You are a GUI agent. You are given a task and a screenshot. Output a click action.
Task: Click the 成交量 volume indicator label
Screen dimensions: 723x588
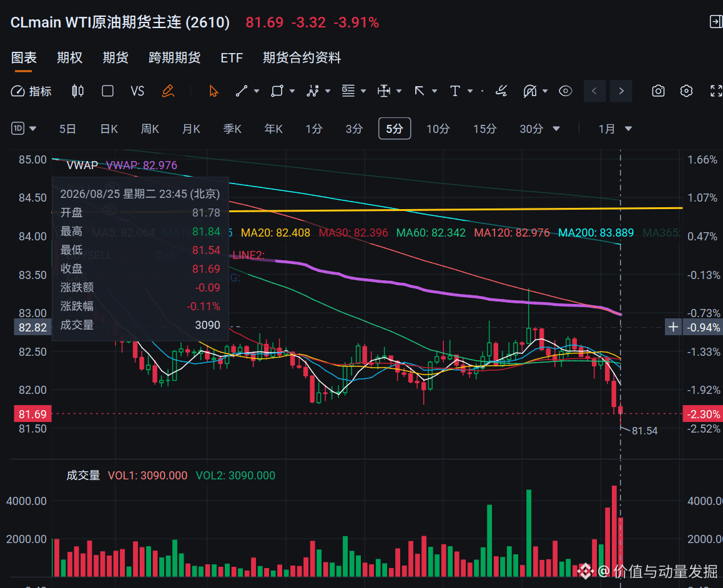[83, 475]
